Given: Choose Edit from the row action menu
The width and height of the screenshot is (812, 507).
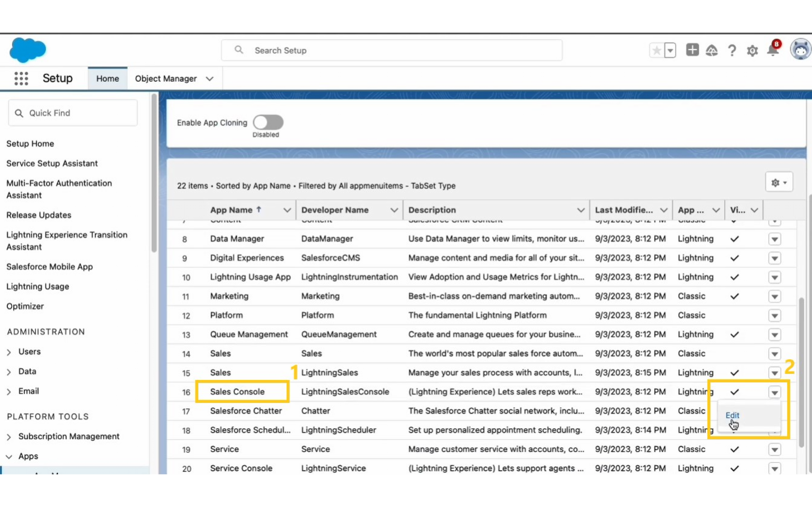Looking at the screenshot, I should tap(732, 415).
